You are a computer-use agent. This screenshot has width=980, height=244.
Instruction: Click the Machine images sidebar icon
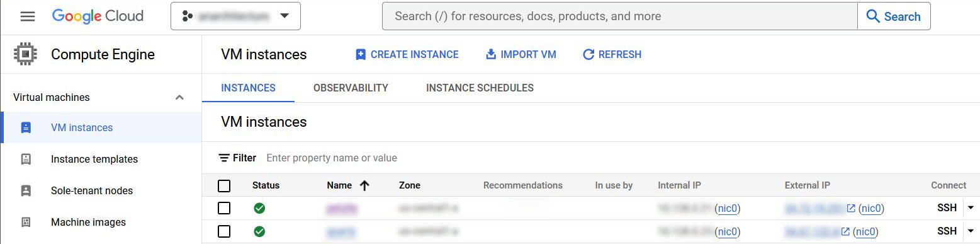(x=26, y=222)
